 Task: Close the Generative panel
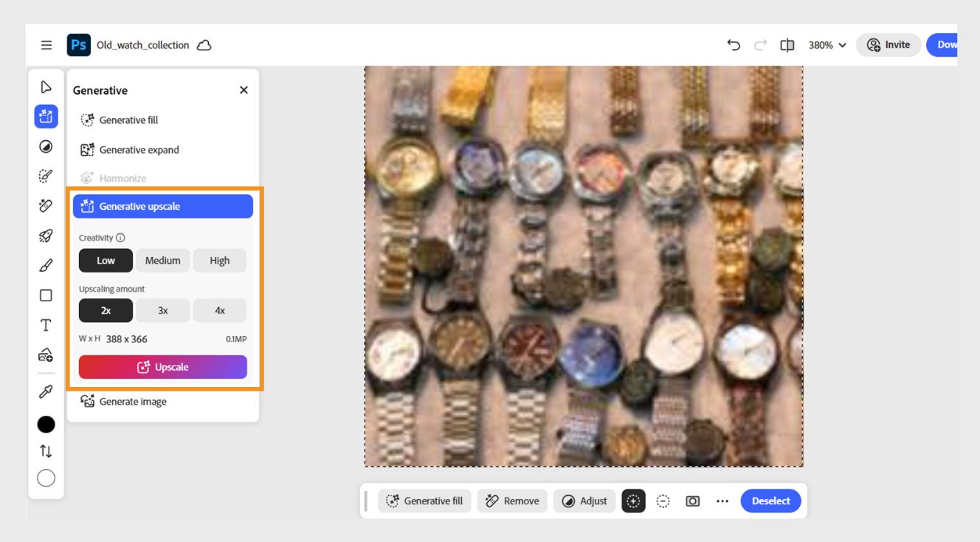pos(244,90)
